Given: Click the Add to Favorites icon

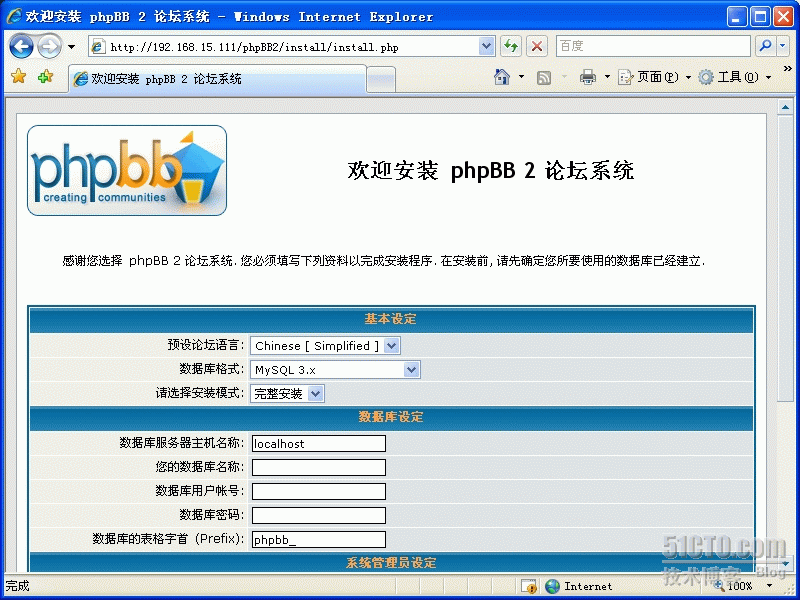Looking at the screenshot, I should (45, 77).
